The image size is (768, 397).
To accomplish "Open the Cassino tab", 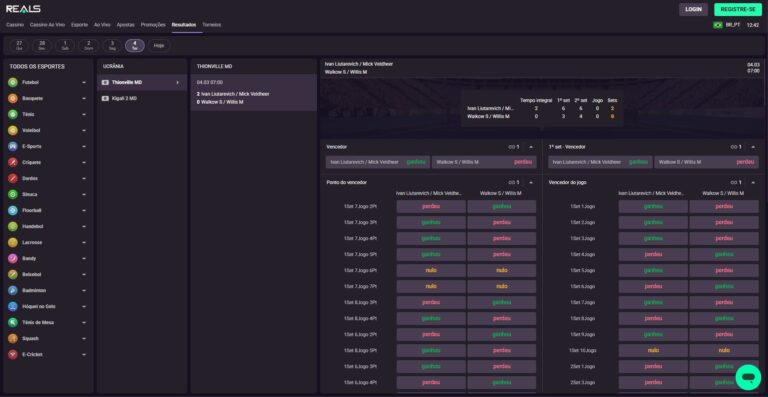I will coord(15,24).
